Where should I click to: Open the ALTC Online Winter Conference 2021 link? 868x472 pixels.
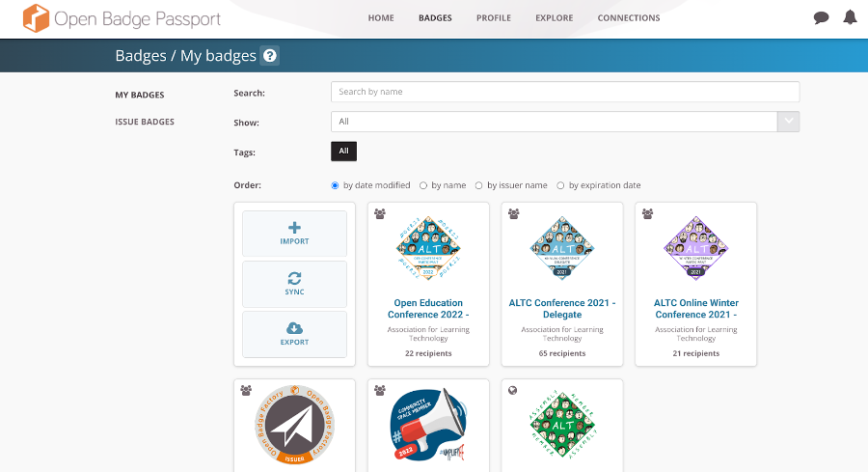point(695,309)
